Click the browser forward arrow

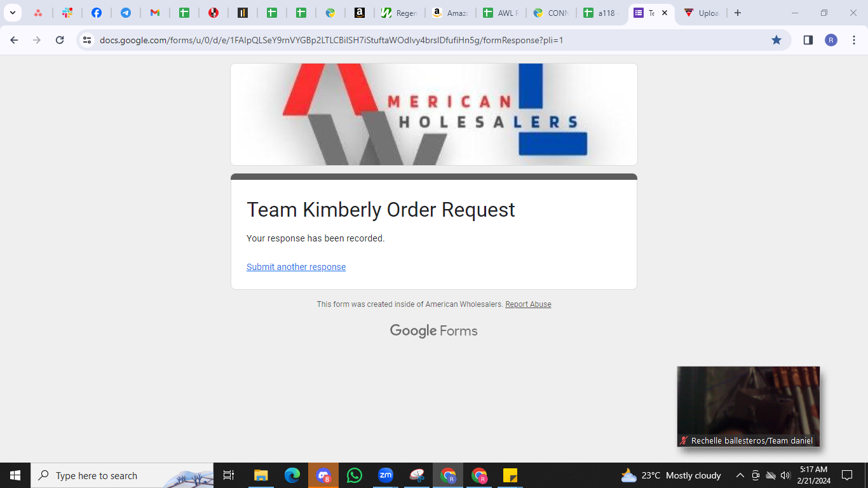pyautogui.click(x=37, y=40)
